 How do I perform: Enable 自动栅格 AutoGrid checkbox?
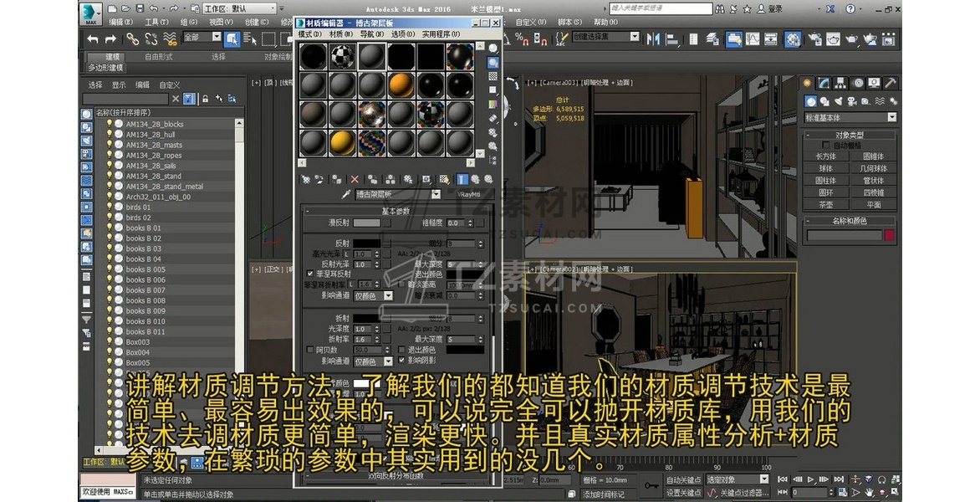click(825, 145)
